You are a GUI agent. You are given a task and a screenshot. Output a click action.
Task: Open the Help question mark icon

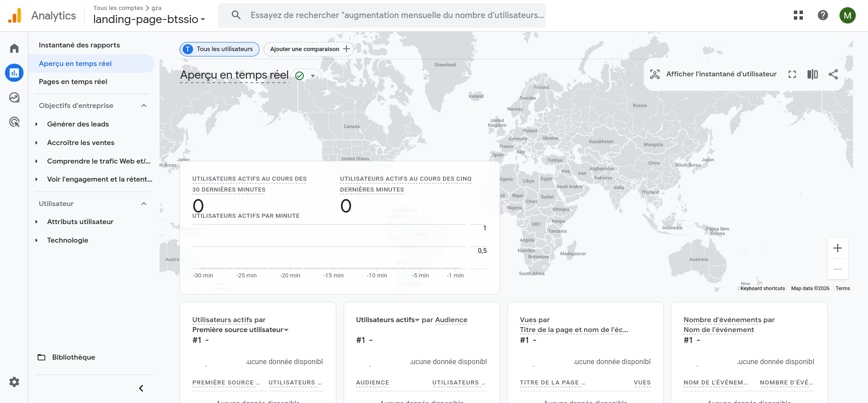(x=823, y=15)
